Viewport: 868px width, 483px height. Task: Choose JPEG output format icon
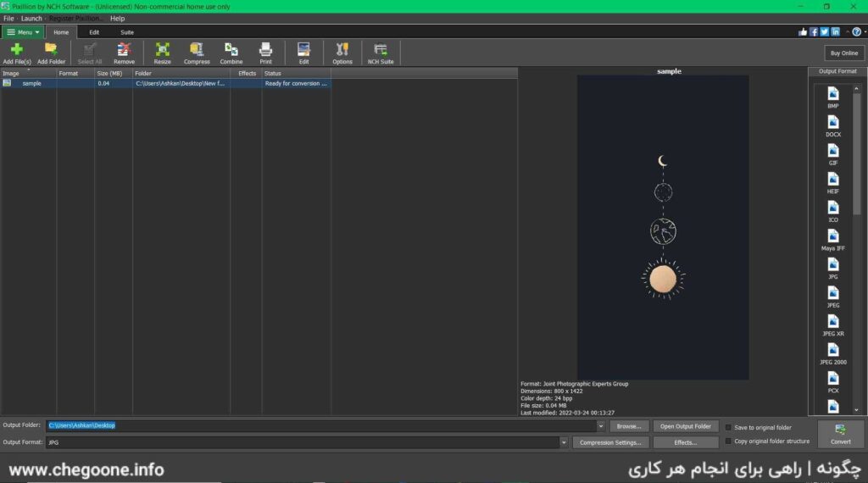[x=833, y=297]
